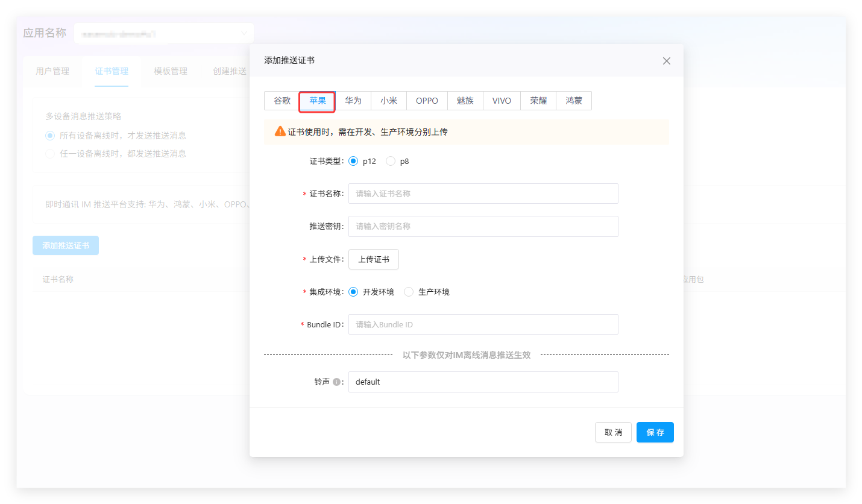Click 取消 to cancel the dialog
Image resolution: width=862 pixels, height=504 pixels.
point(613,432)
